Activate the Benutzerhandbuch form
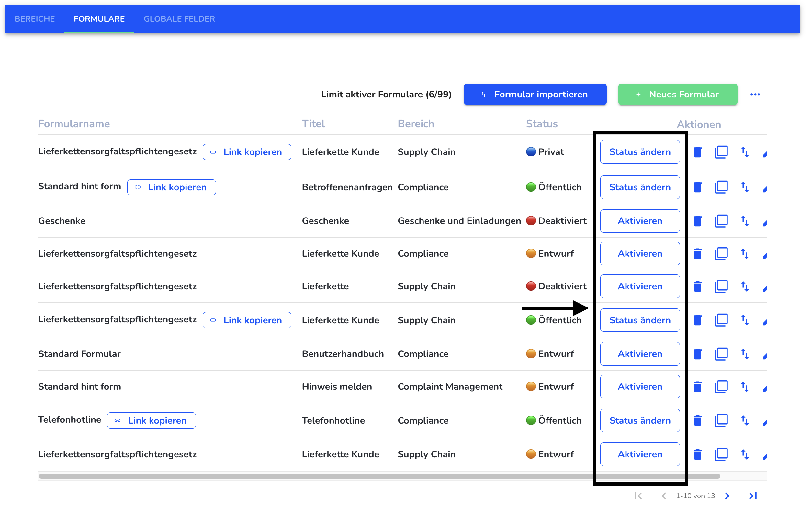Screen dimensions: 812x514 640,354
